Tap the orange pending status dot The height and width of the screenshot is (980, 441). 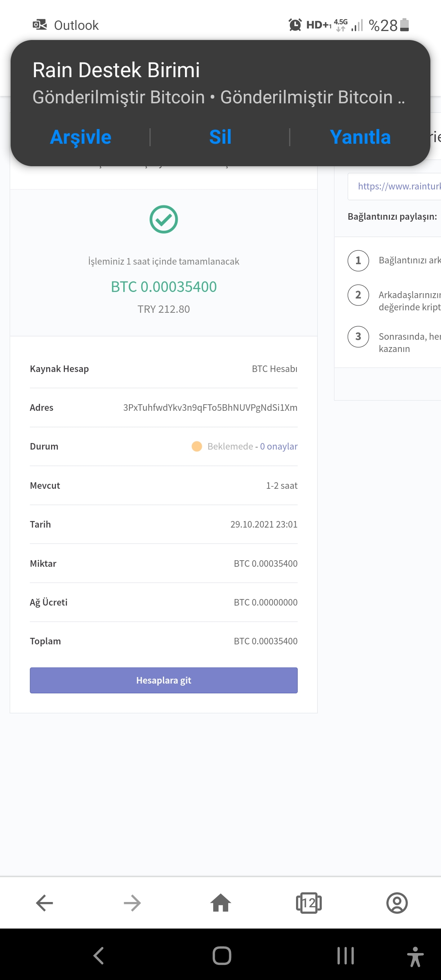(x=197, y=446)
